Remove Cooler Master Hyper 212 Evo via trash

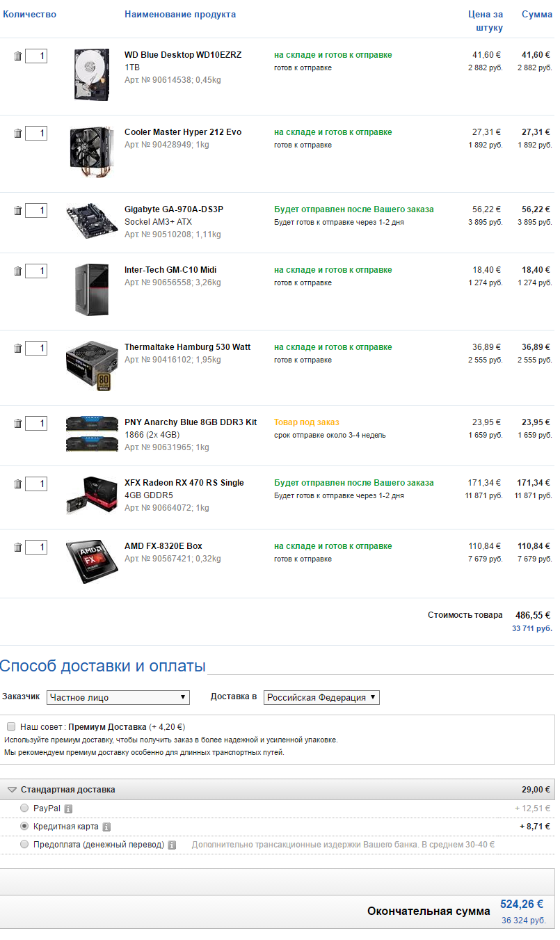[18, 134]
